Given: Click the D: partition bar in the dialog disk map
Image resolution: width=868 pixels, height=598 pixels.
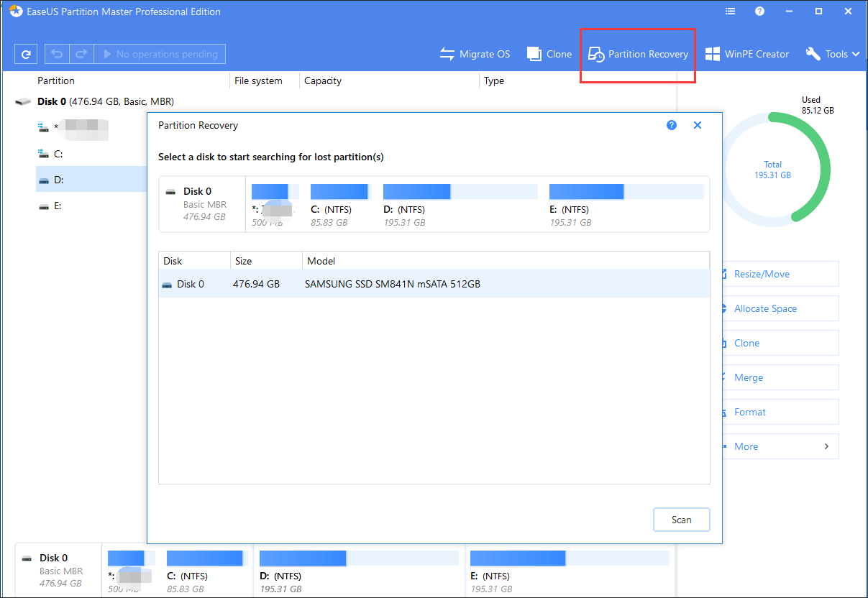Looking at the screenshot, I should coord(460,192).
